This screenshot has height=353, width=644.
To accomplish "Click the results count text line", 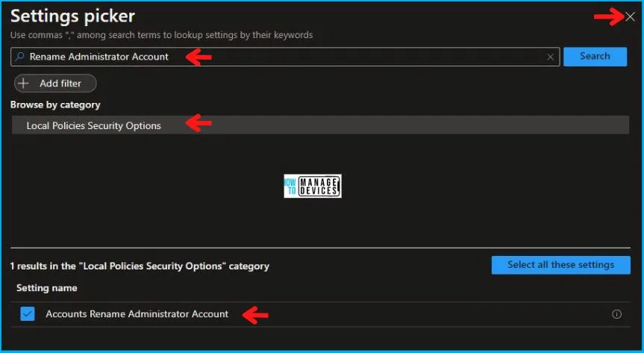I will pos(140,266).
